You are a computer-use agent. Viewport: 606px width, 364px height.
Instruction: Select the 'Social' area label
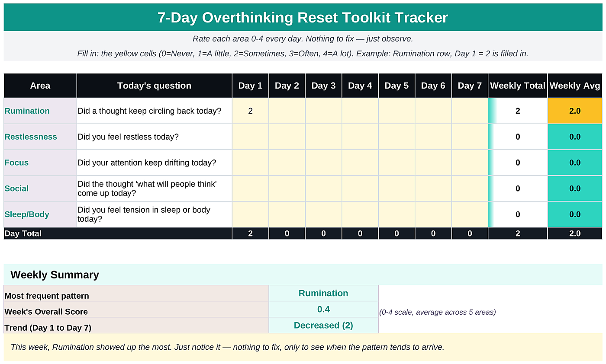point(16,188)
